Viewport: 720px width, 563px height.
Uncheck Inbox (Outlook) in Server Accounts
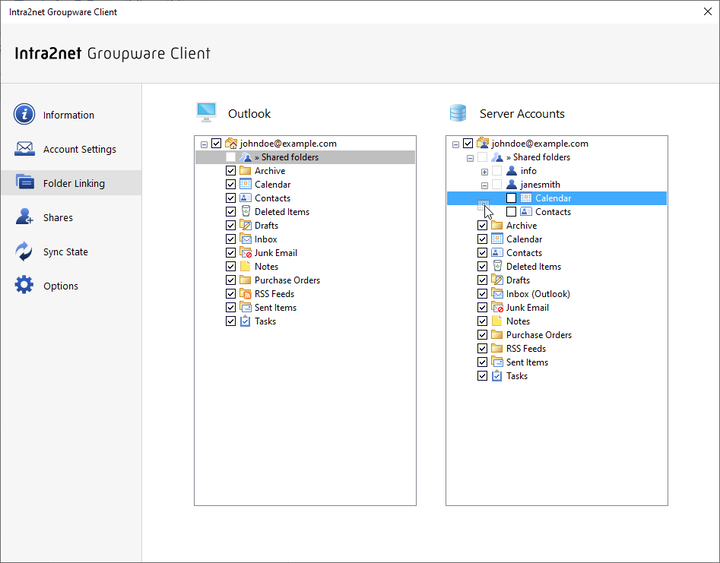click(482, 293)
